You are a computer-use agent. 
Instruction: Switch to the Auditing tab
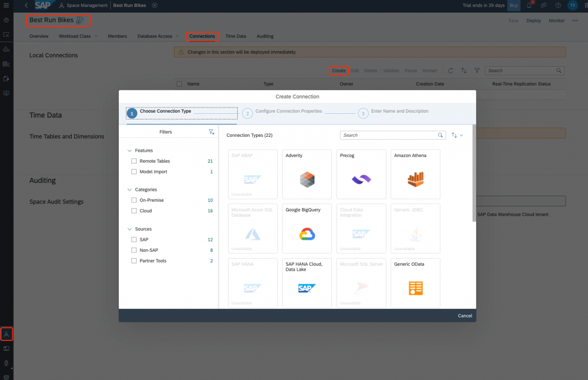coord(265,36)
